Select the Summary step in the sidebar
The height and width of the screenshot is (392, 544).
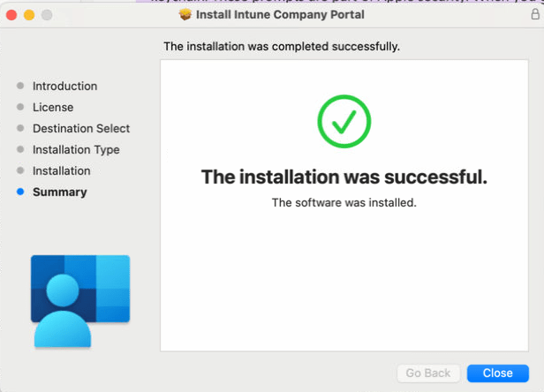tap(60, 192)
